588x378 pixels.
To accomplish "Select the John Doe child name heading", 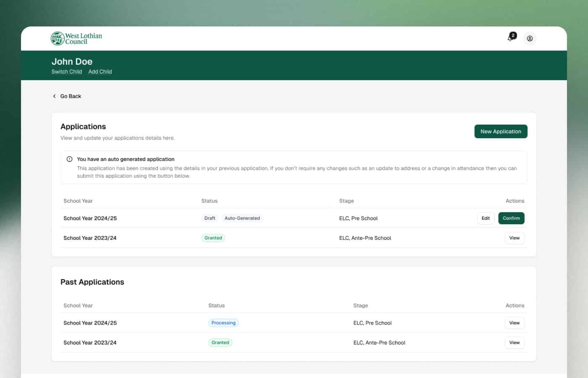I will [x=72, y=62].
